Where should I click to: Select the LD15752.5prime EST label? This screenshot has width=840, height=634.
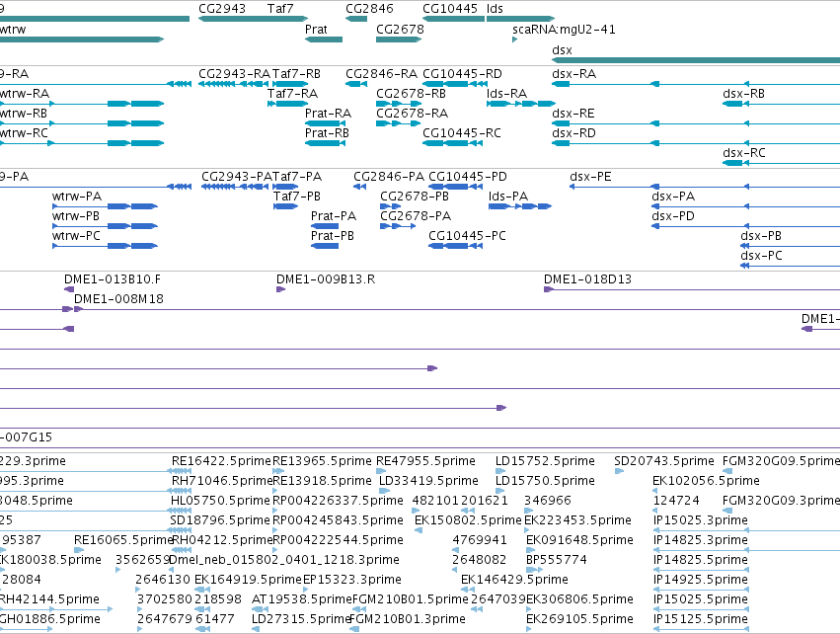click(x=545, y=461)
